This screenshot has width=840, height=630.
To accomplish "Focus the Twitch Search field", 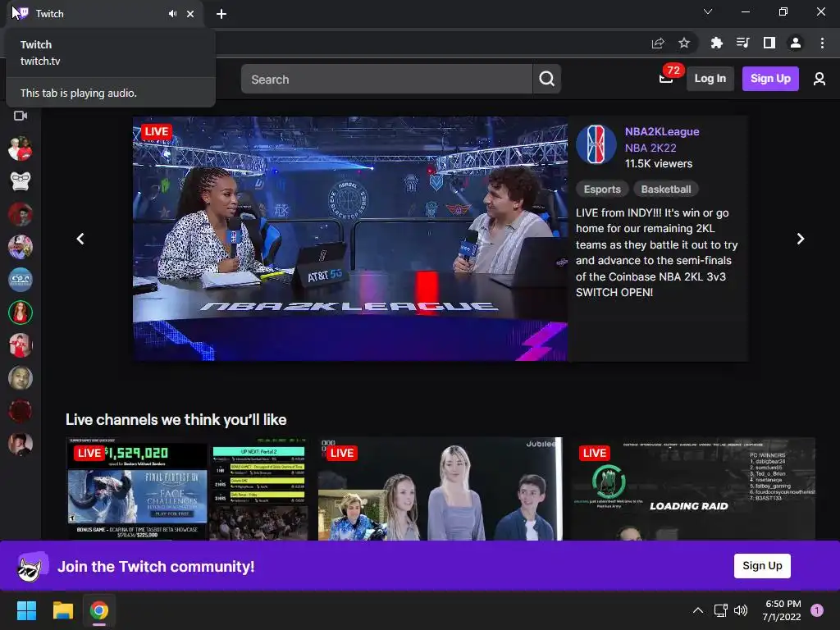I will pyautogui.click(x=386, y=80).
